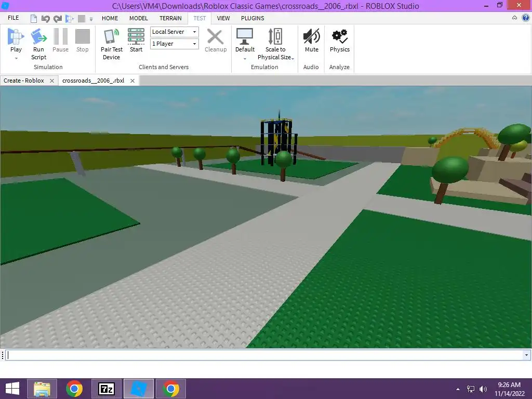The height and width of the screenshot is (399, 532).
Task: Show hidden system tray icons
Action: 458,389
